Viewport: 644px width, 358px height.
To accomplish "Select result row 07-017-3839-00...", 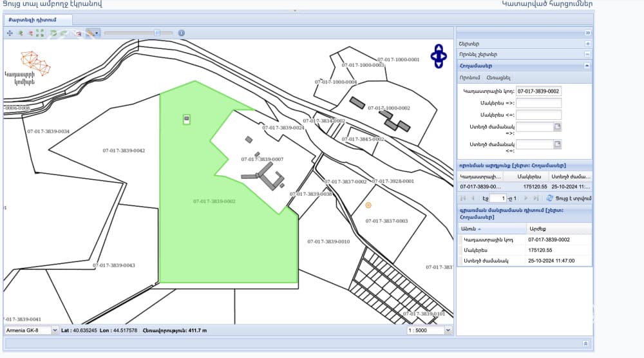I will pos(524,187).
